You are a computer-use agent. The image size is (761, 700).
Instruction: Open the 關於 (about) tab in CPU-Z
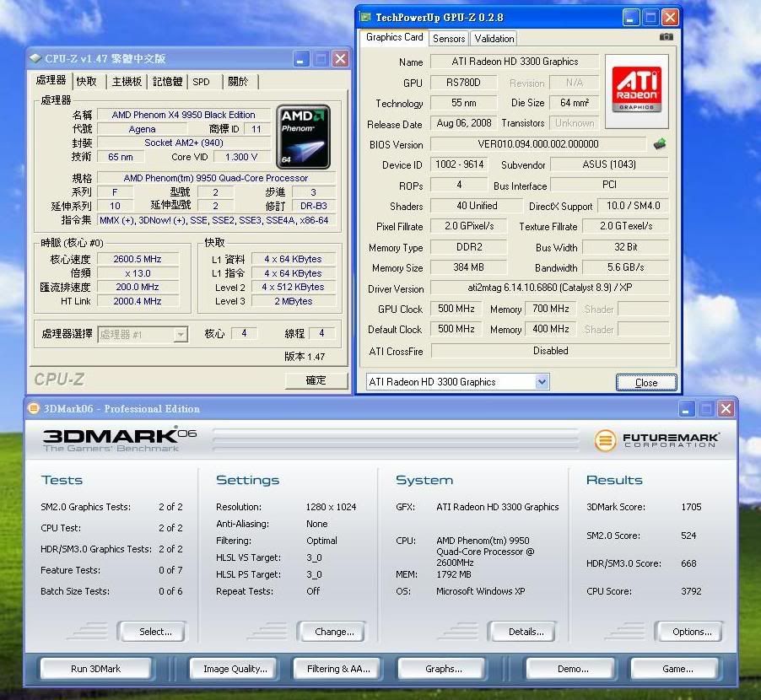pos(238,82)
